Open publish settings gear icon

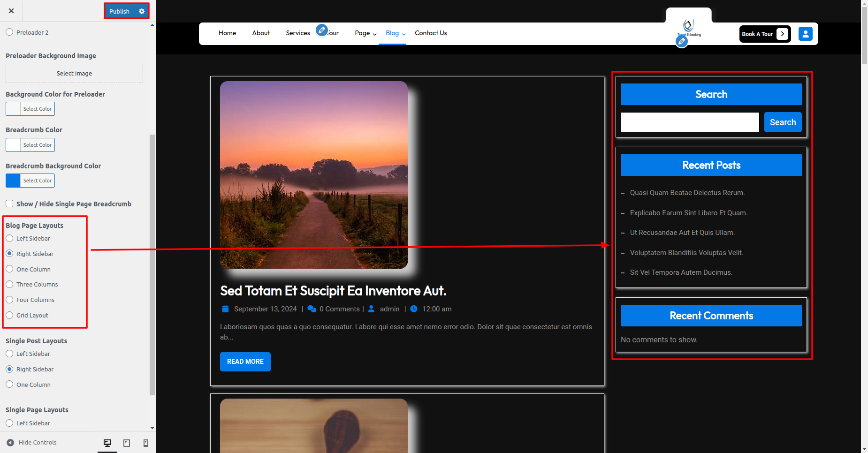[142, 11]
